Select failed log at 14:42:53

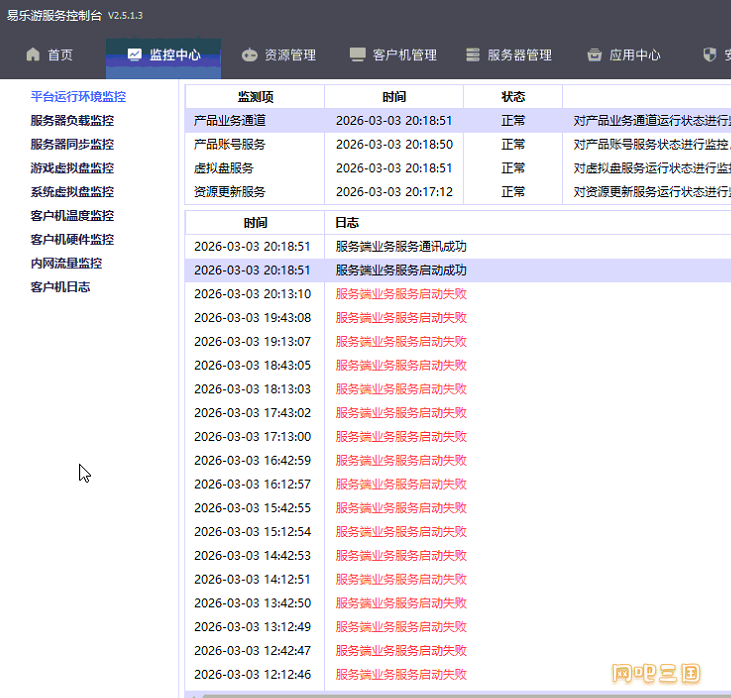click(x=458, y=556)
